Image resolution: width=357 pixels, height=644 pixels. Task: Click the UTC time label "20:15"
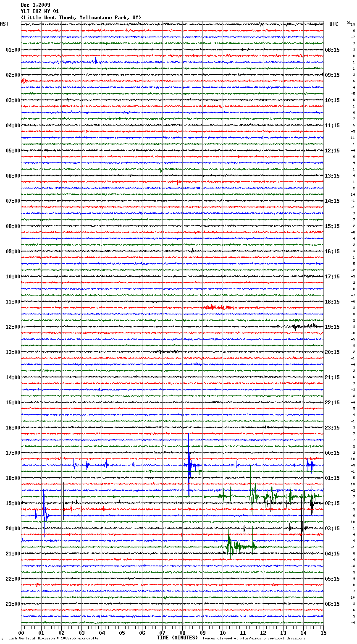pyautogui.click(x=332, y=352)
